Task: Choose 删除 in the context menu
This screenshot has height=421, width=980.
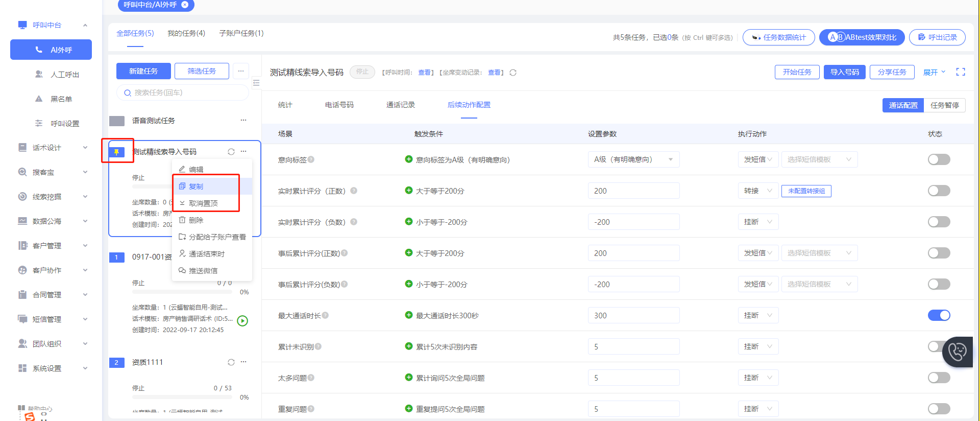Action: 212,220
